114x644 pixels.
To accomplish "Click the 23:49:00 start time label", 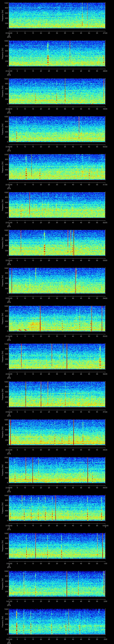I will [x=9, y=147].
